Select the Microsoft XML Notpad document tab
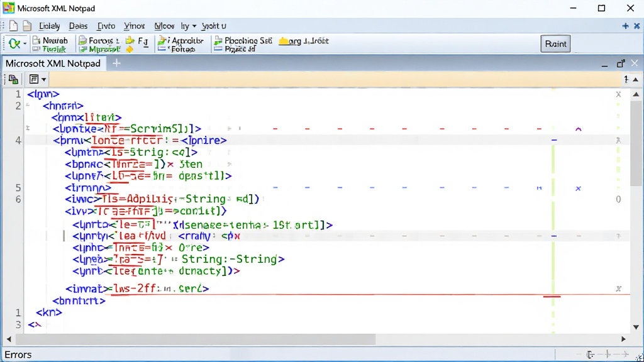 click(x=53, y=63)
